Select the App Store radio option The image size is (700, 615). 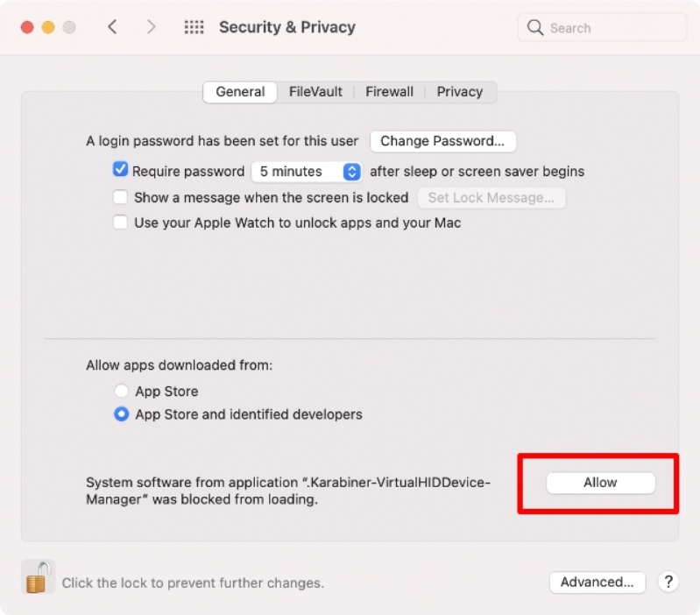pos(122,392)
